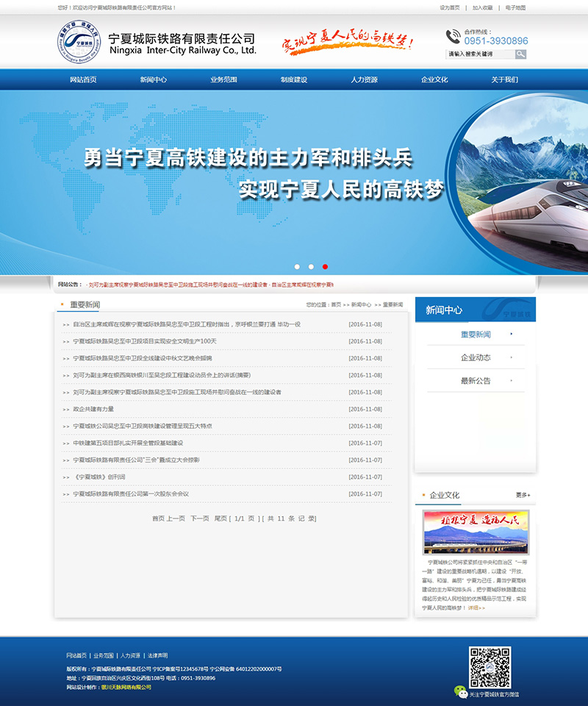588x706 pixels.
Task: Select the red third banner slide dot
Action: [325, 267]
